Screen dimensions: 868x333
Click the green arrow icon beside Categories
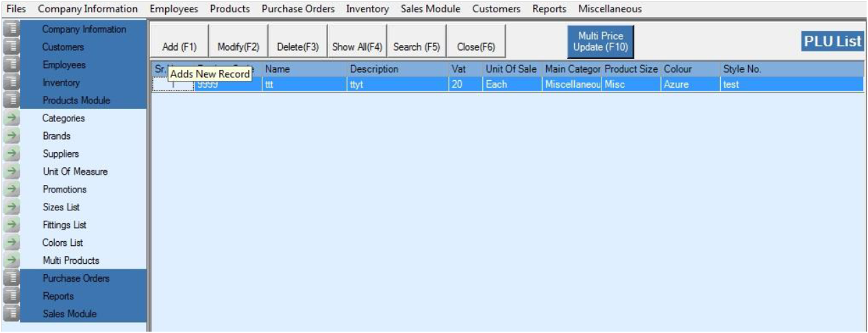click(x=11, y=119)
